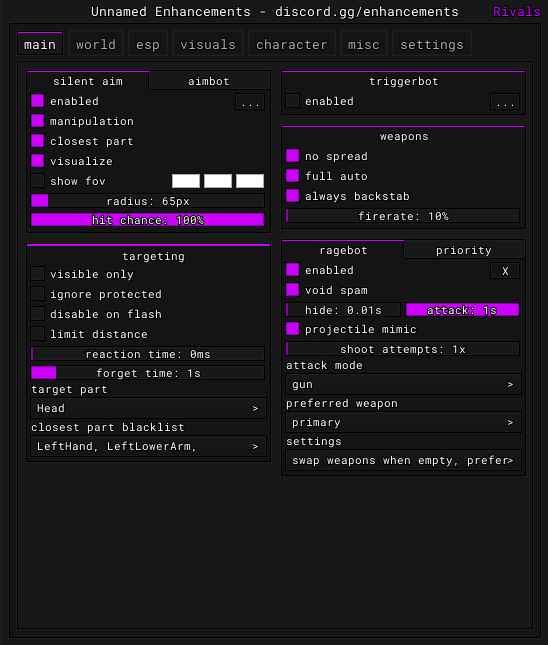The height and width of the screenshot is (645, 548).
Task: Expand the closest part blacklist dropdown
Action: (149, 446)
